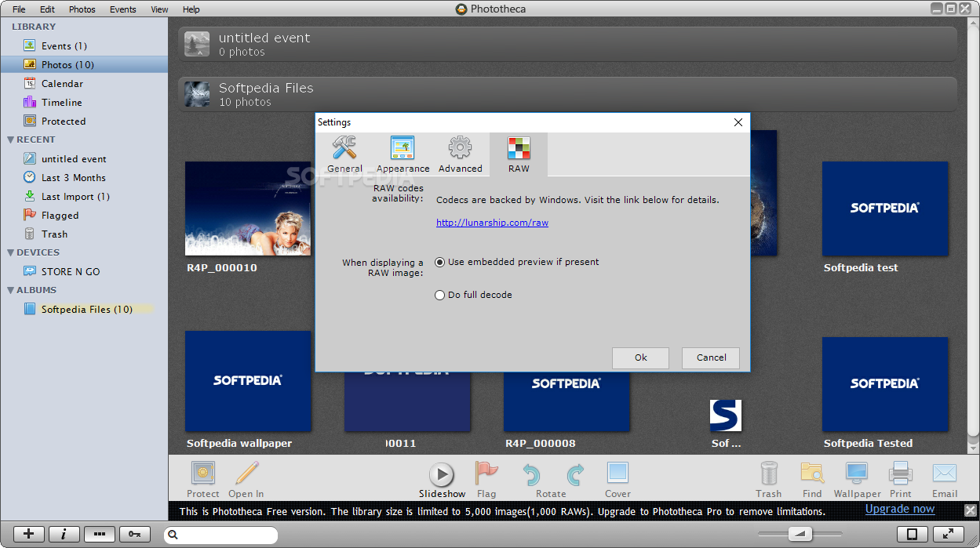Select the RAW settings tab
Viewport: 980px width, 548px height.
pyautogui.click(x=519, y=154)
